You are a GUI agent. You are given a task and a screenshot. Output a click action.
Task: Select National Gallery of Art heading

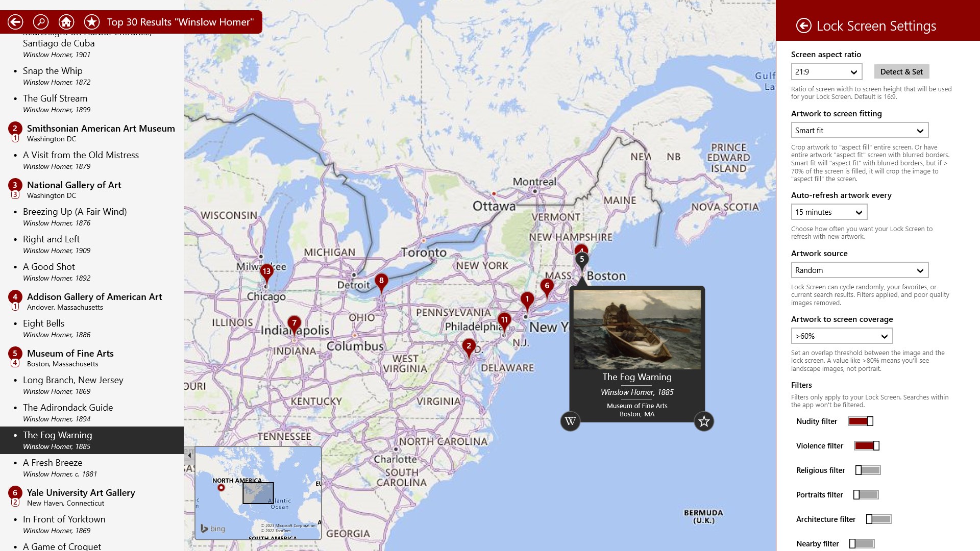pos(74,185)
